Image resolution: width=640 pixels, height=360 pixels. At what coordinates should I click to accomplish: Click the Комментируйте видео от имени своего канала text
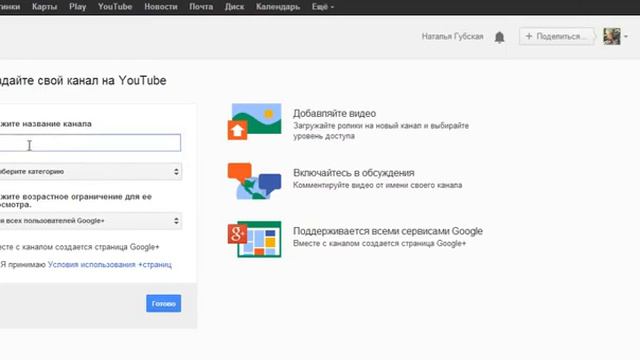[x=378, y=185]
